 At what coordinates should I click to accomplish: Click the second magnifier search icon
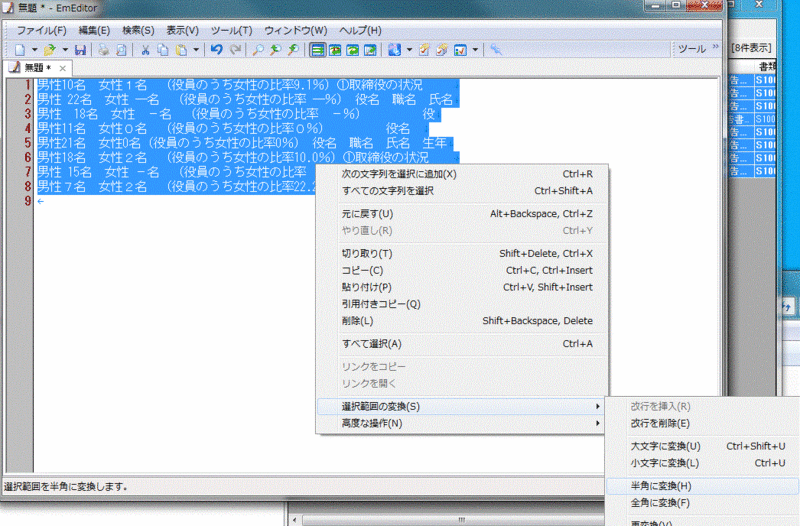276,50
